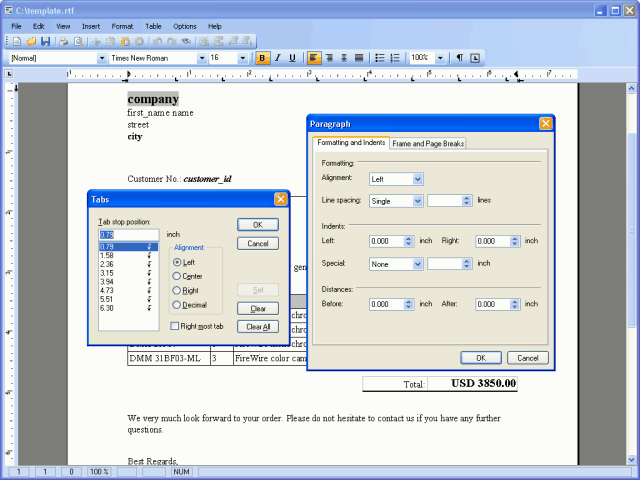Image resolution: width=640 pixels, height=480 pixels.
Task: Open the Table menu
Action: pos(153,26)
